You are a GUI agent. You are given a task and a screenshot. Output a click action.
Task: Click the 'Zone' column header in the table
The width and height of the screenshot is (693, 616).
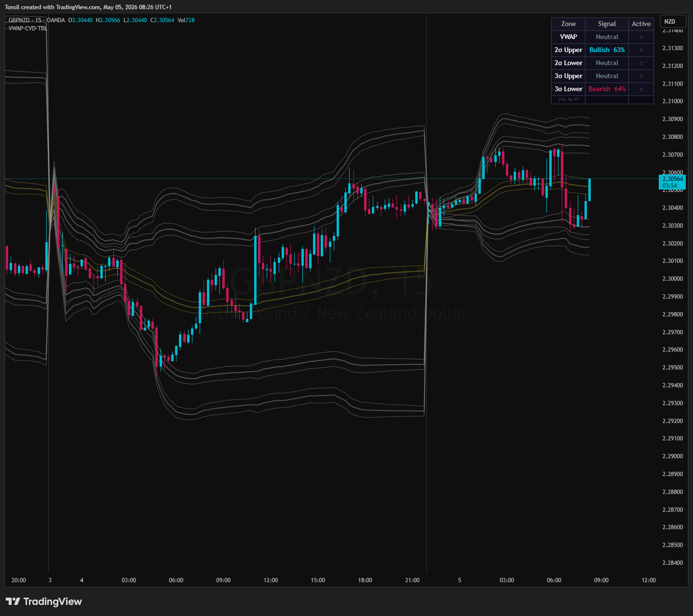[x=569, y=24]
